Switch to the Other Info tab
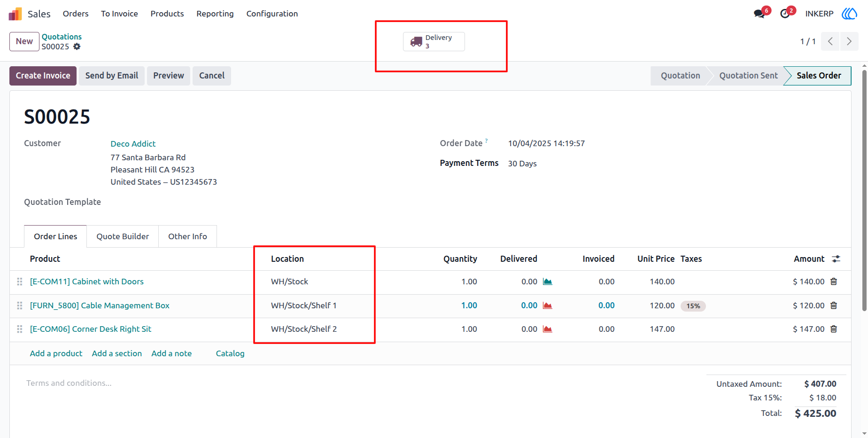Viewport: 868px width, 438px height. [x=187, y=236]
